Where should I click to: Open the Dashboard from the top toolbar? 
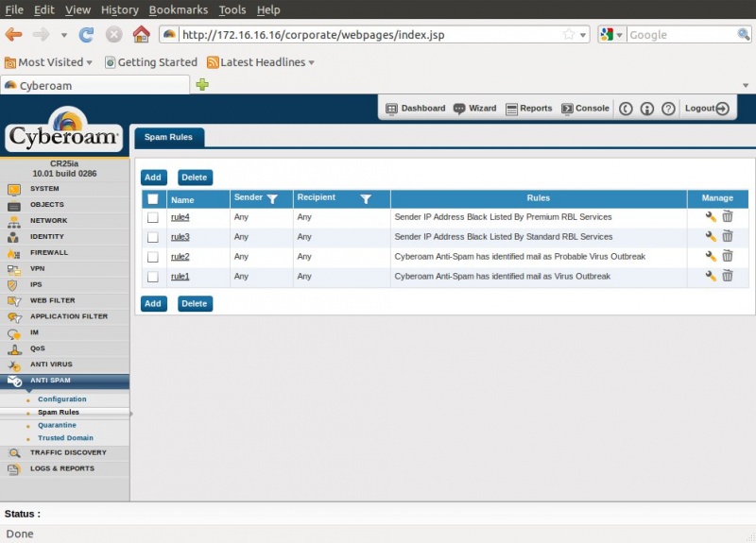point(415,109)
